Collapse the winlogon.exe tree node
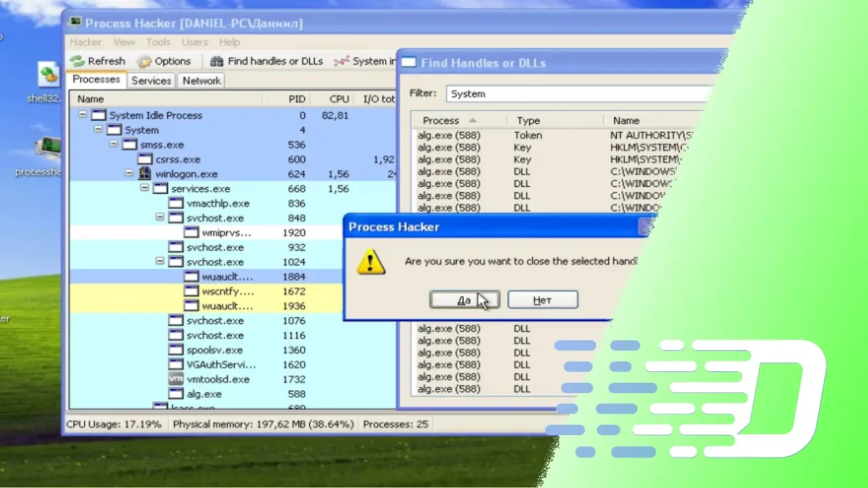 click(130, 174)
